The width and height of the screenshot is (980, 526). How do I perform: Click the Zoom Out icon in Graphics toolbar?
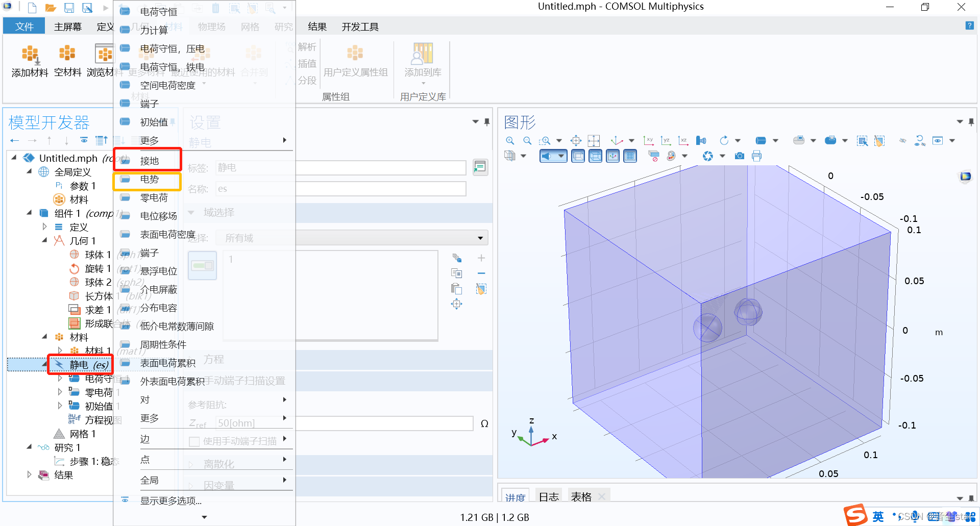coord(527,141)
